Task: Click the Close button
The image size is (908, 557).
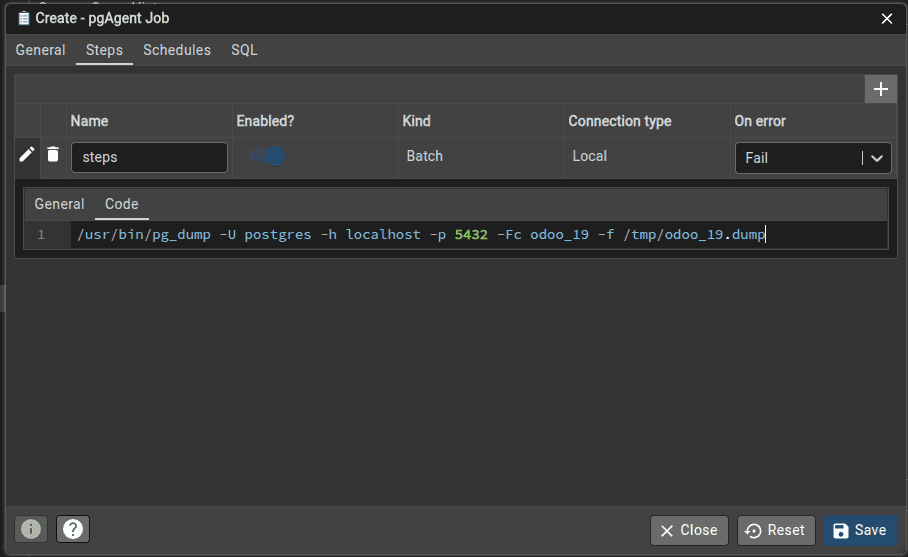Action: tap(689, 530)
